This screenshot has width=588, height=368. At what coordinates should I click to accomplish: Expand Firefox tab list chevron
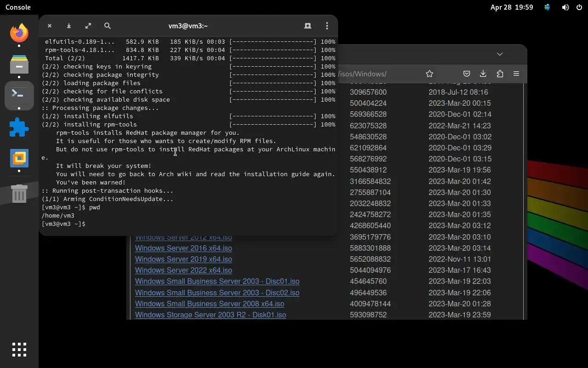tap(500, 54)
